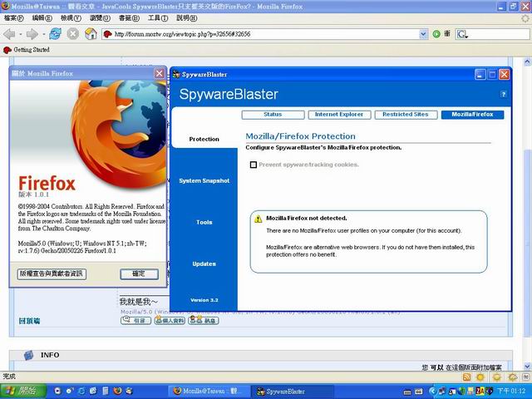The image size is (532, 399).
Task: Reload the page with the refresh icon
Action: pos(56,34)
